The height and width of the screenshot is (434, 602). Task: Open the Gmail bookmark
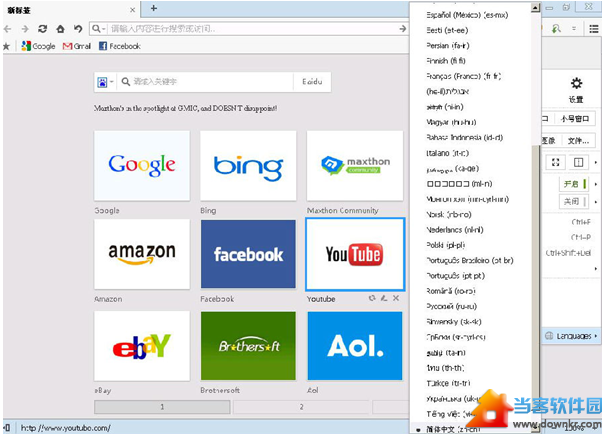coord(77,46)
